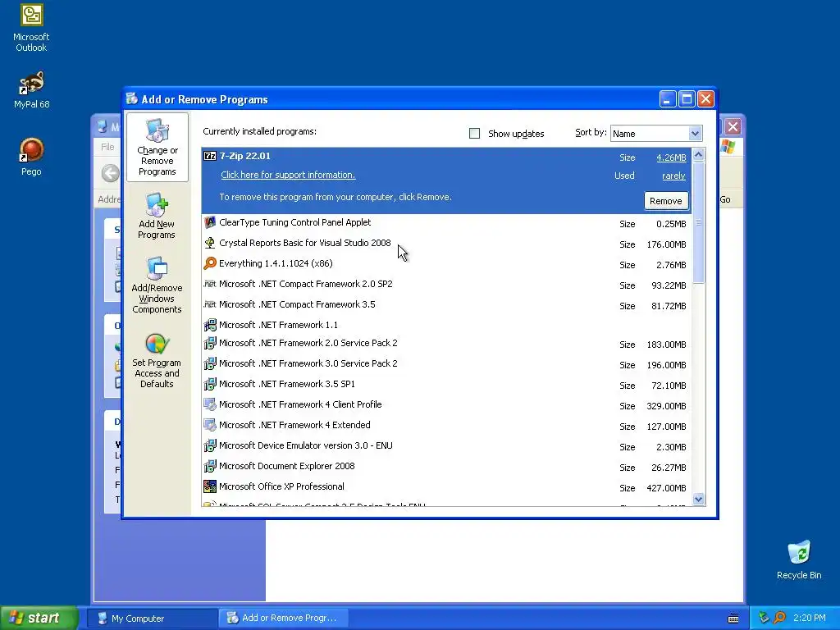Open File menu in My Computer window

point(107,147)
